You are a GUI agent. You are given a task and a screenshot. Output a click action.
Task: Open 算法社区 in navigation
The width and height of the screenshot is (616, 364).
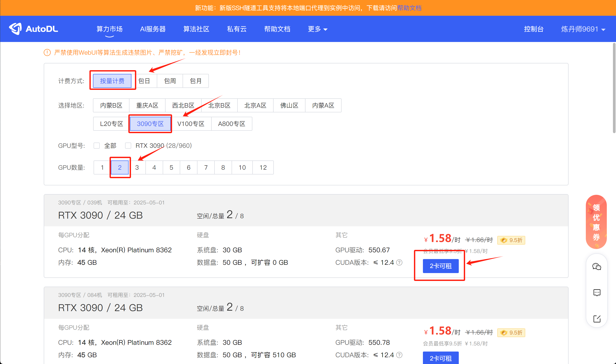pyautogui.click(x=196, y=29)
